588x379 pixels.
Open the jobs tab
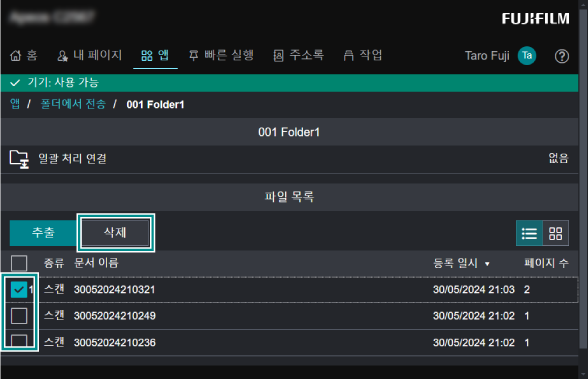click(x=363, y=55)
